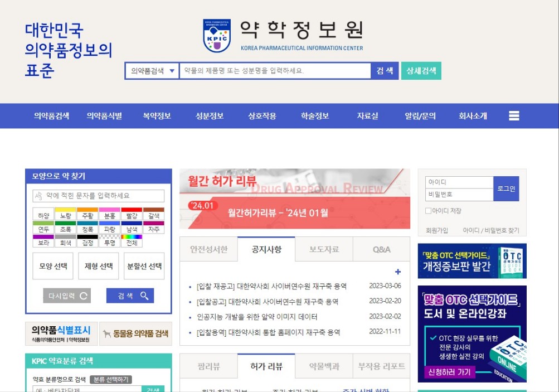Click the pill imprint text input field
559x392 pixels.
coord(99,196)
